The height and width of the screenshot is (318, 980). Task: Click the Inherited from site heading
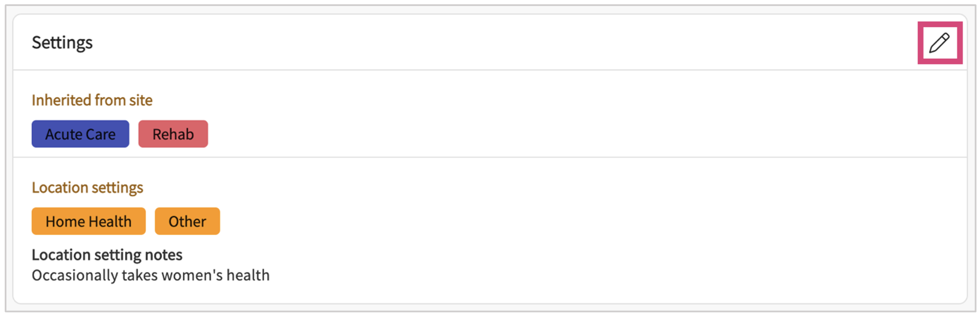[x=92, y=100]
